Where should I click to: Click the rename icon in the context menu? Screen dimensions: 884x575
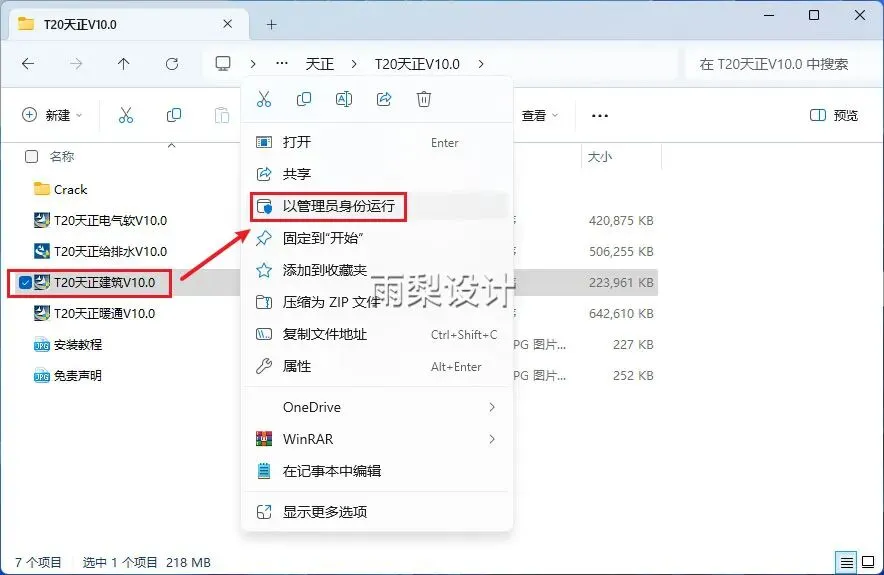[344, 99]
